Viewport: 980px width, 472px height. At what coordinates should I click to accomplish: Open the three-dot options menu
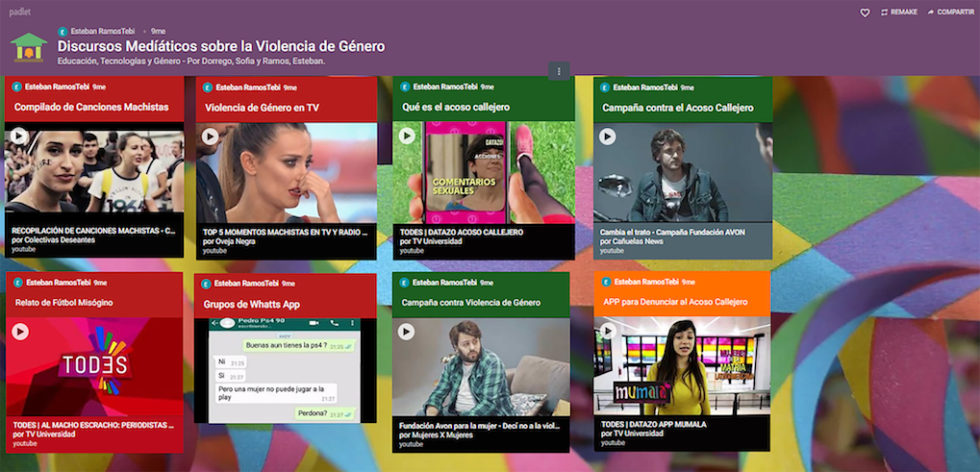pyautogui.click(x=559, y=70)
